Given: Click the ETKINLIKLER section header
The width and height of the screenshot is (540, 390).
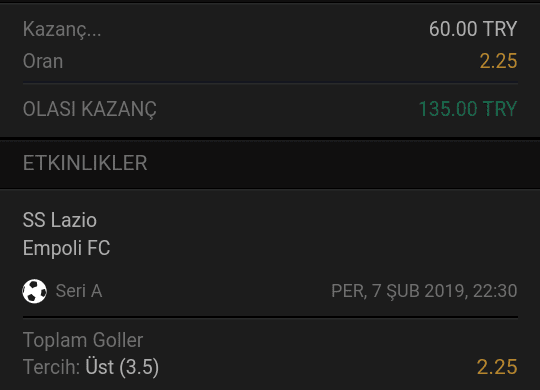Looking at the screenshot, I should click(85, 163).
